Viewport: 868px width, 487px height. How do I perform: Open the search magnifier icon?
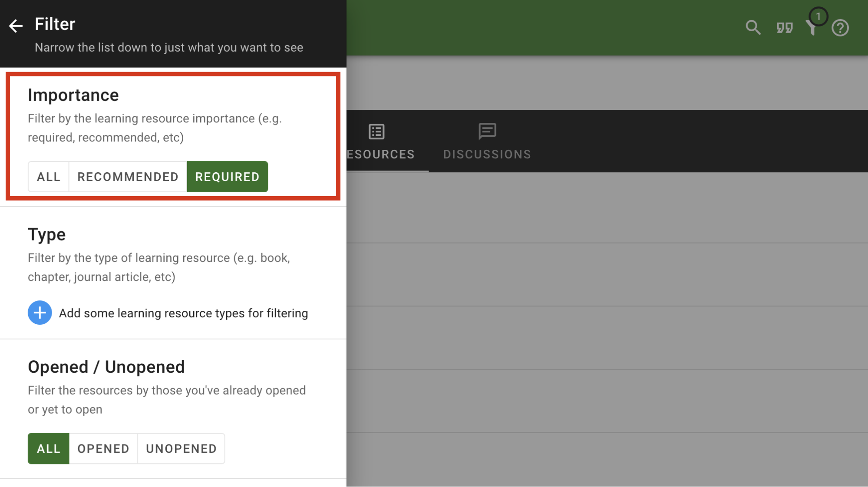753,28
